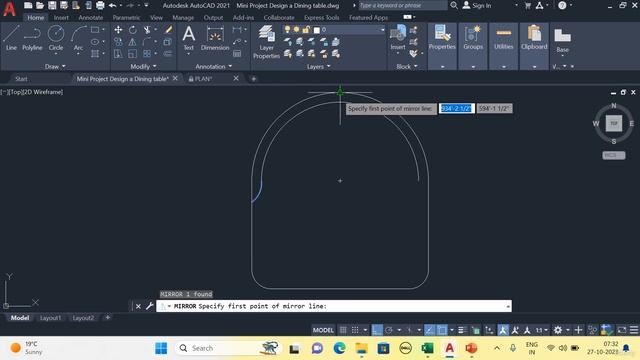Screen dimensions: 640x360
Task: Select the Line tool
Action: pos(11,38)
